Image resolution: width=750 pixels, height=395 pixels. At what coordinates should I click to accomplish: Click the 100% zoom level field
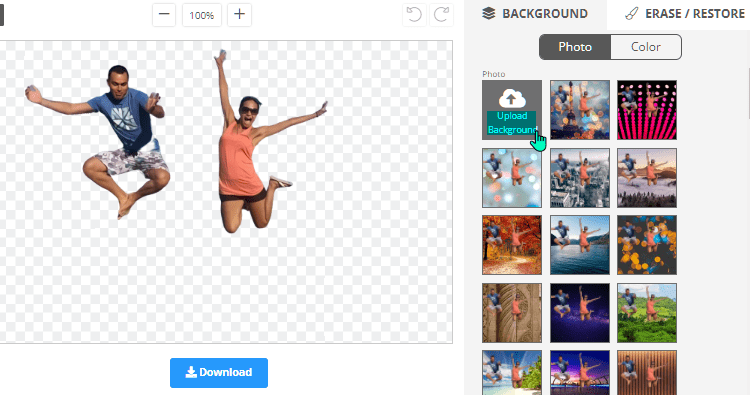pyautogui.click(x=201, y=15)
